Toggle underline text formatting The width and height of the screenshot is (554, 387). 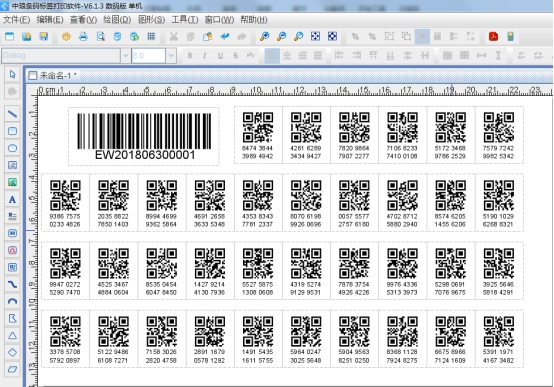[220, 55]
